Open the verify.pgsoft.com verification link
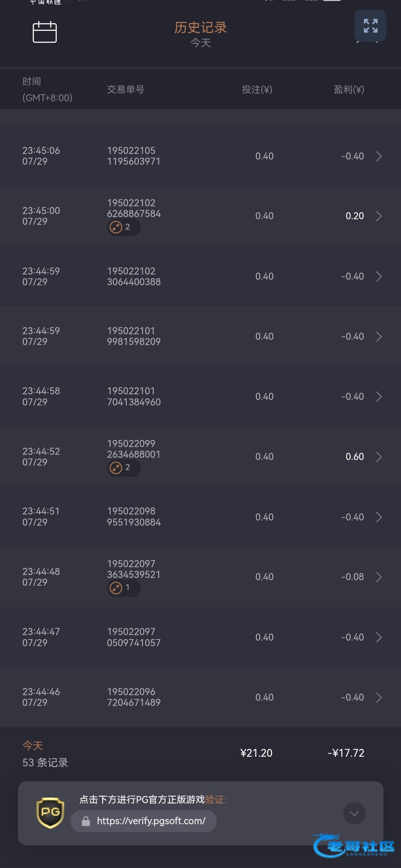This screenshot has width=401, height=868. tap(151, 821)
